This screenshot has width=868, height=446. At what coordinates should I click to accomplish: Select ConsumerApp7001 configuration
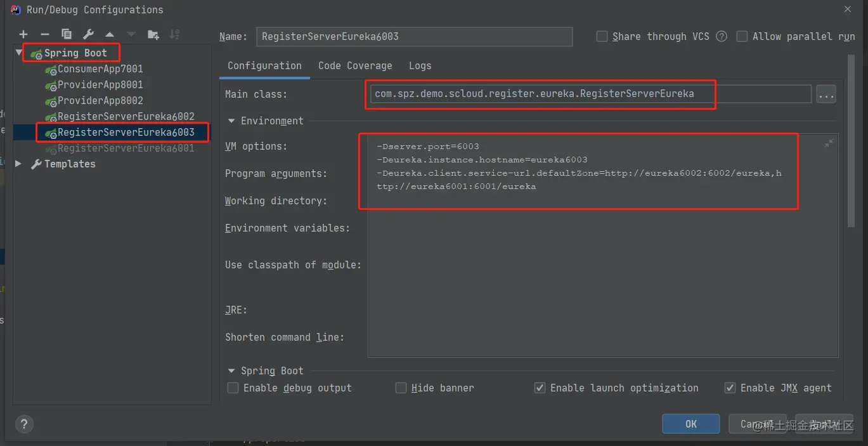click(x=100, y=69)
